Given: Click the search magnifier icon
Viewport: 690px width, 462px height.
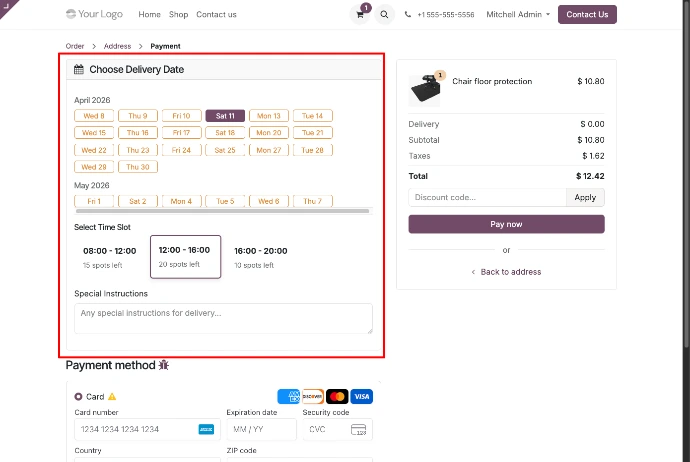Looking at the screenshot, I should [385, 15].
